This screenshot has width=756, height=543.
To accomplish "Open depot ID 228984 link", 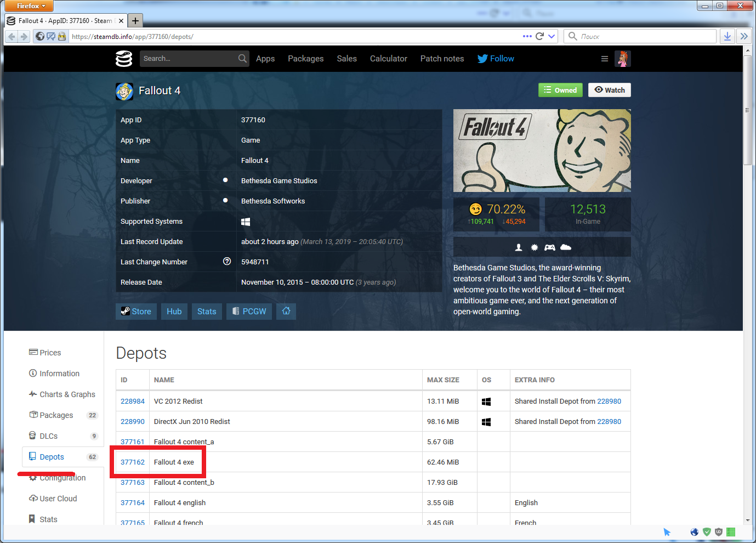I will point(133,401).
